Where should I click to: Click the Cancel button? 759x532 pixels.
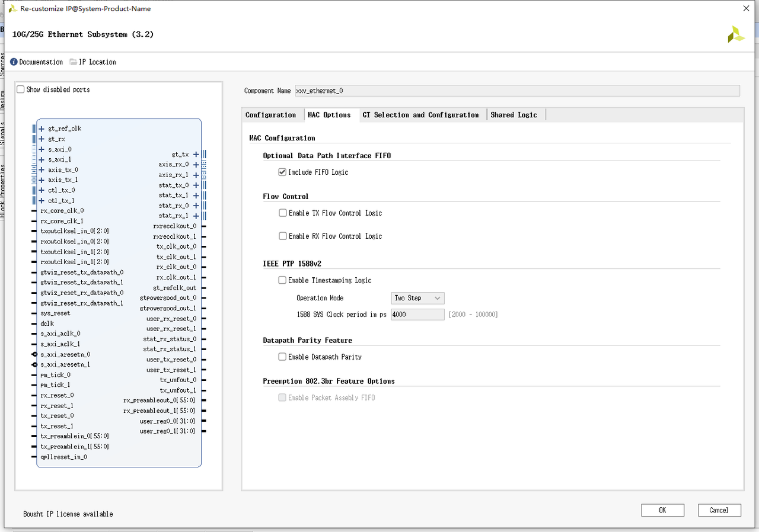pos(719,510)
